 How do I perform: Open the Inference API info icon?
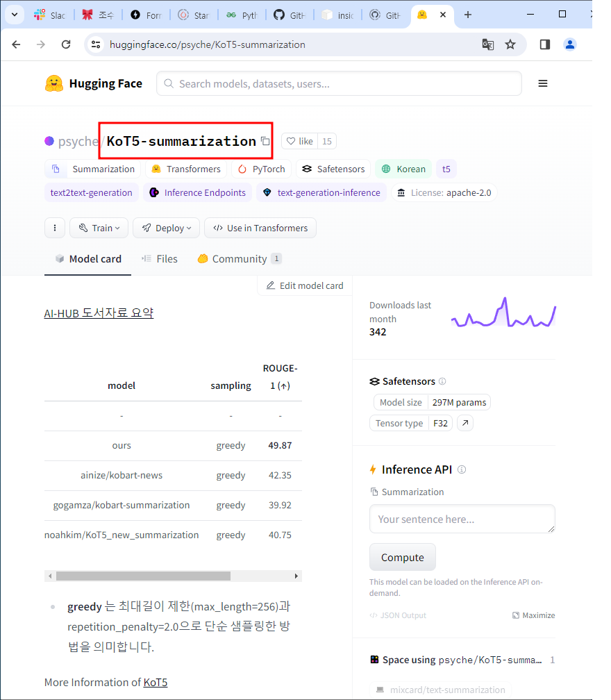tap(462, 469)
